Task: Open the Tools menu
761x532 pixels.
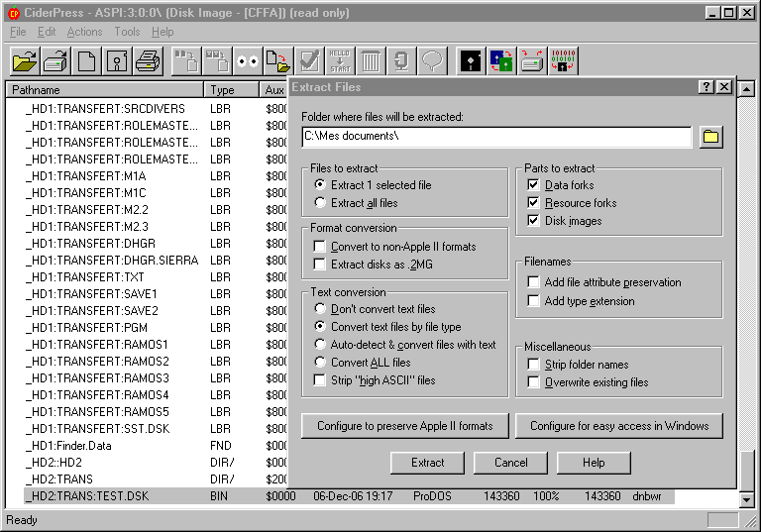Action: point(127,32)
